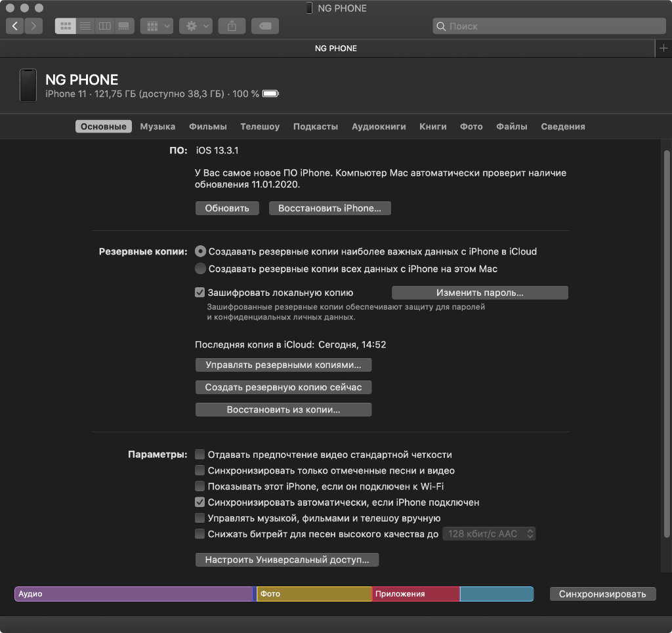The height and width of the screenshot is (633, 672).
Task: Open the Основные tab
Action: (103, 127)
